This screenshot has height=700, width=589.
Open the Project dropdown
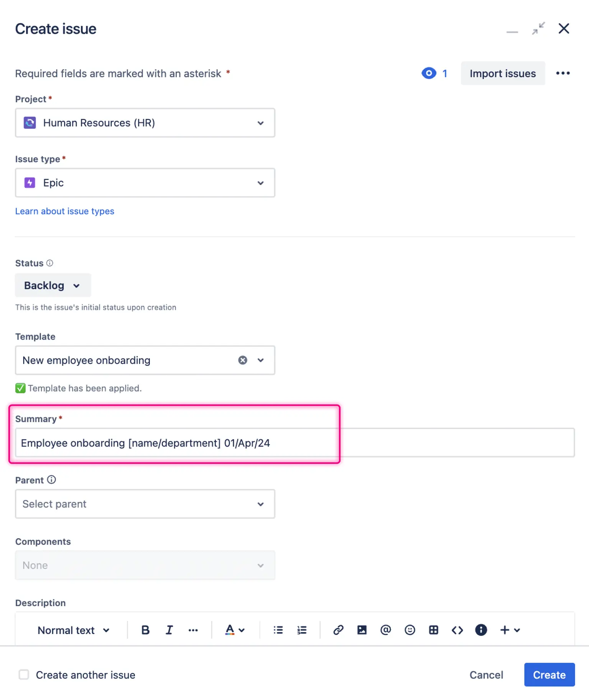[145, 123]
